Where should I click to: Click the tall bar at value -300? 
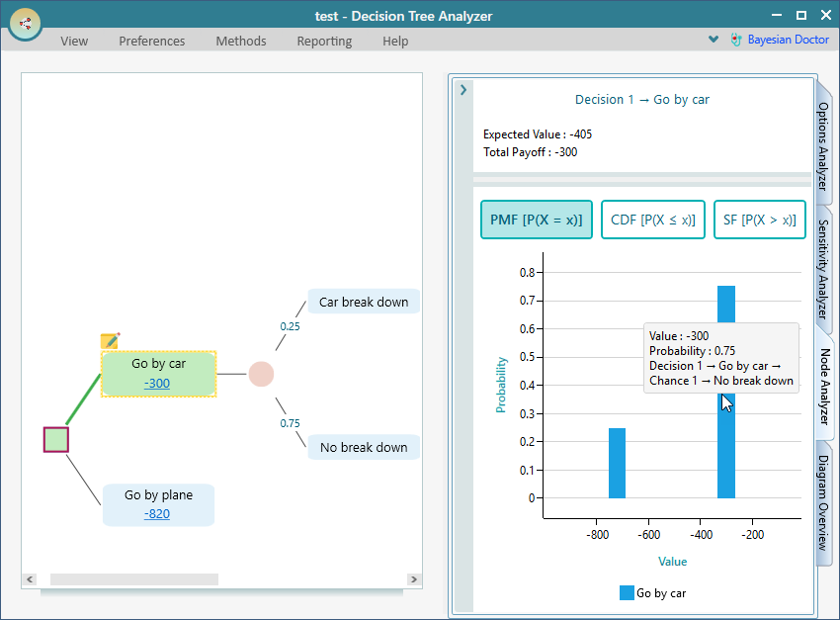tap(726, 445)
